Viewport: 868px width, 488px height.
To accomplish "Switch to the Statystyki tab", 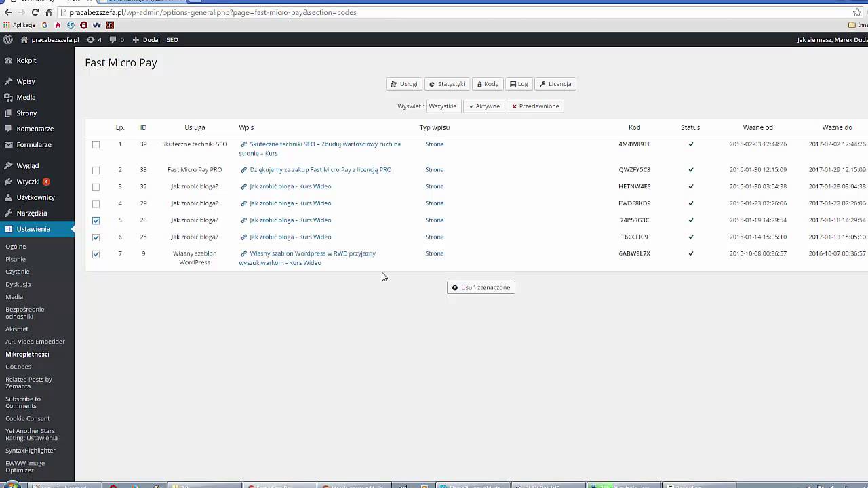I will tap(447, 84).
